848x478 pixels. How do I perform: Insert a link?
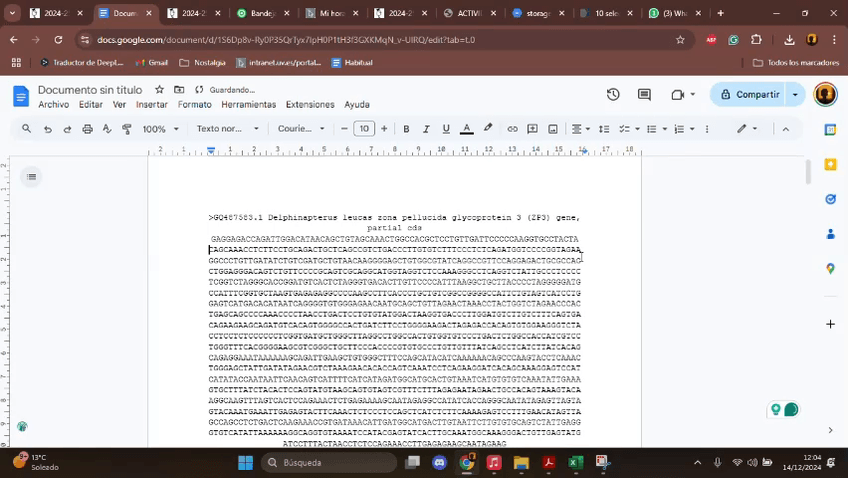tap(512, 129)
